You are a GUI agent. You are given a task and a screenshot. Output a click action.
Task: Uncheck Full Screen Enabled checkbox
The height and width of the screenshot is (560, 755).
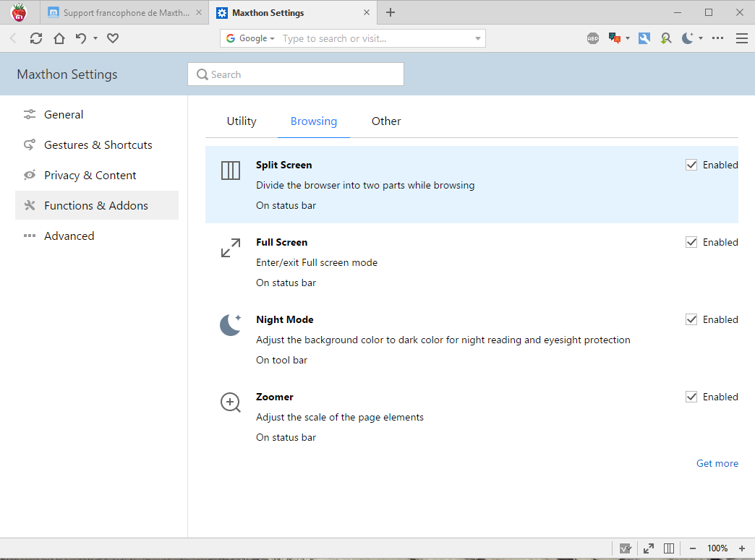pyautogui.click(x=691, y=243)
